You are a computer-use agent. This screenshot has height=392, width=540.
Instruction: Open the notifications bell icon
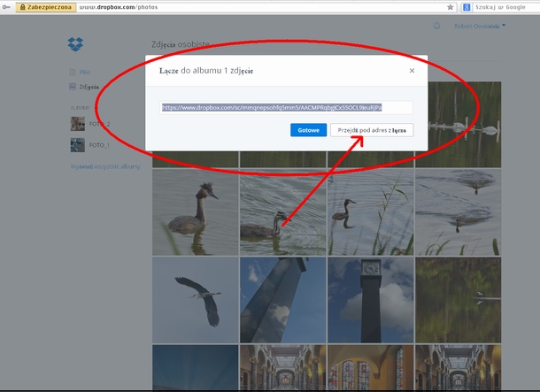point(436,26)
